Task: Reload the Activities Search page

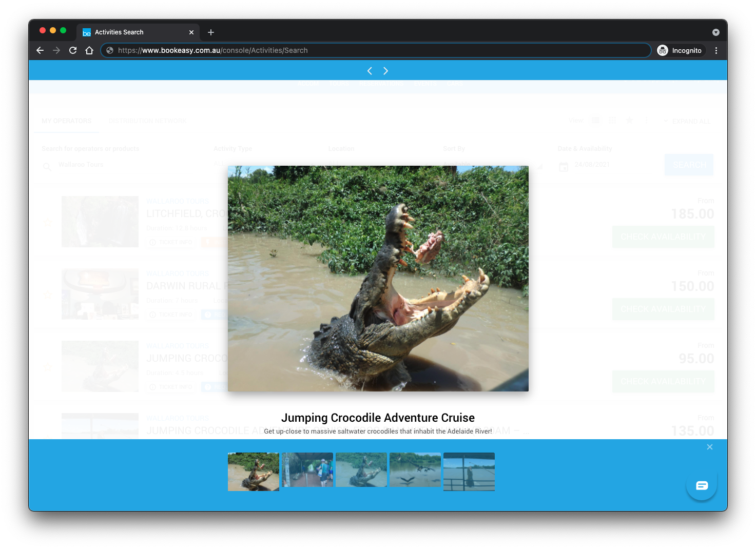Action: click(73, 50)
